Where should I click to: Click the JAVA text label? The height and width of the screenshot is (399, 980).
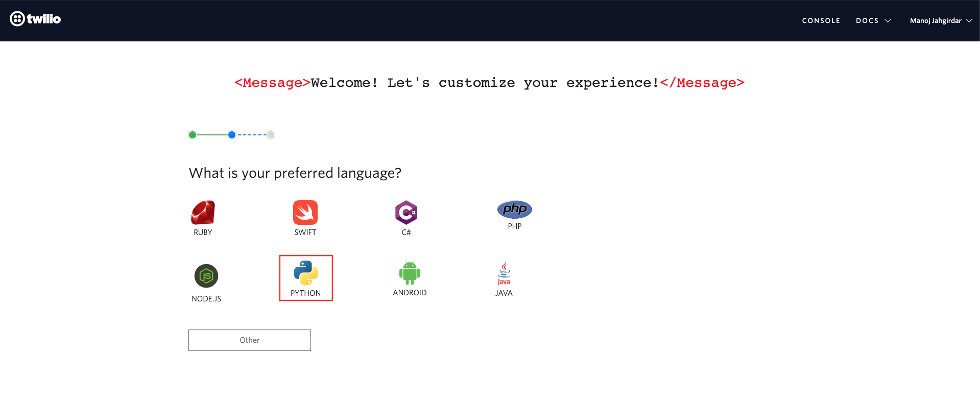(504, 293)
